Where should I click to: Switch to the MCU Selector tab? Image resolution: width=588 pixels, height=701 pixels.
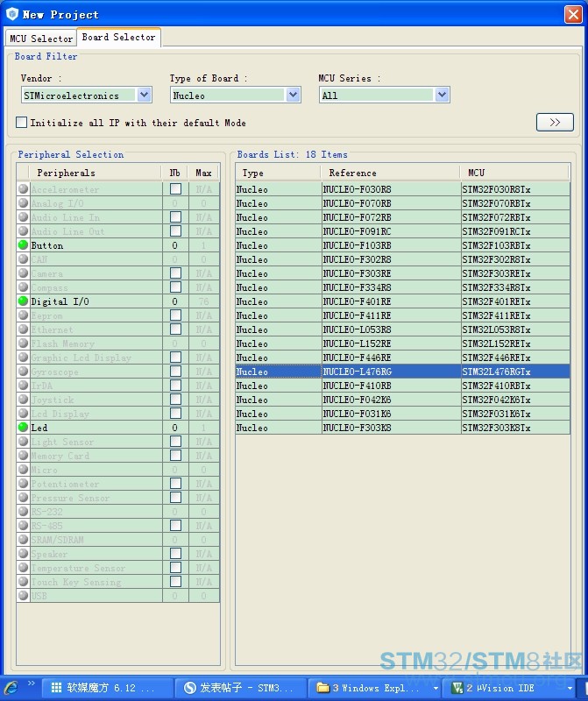click(x=40, y=39)
